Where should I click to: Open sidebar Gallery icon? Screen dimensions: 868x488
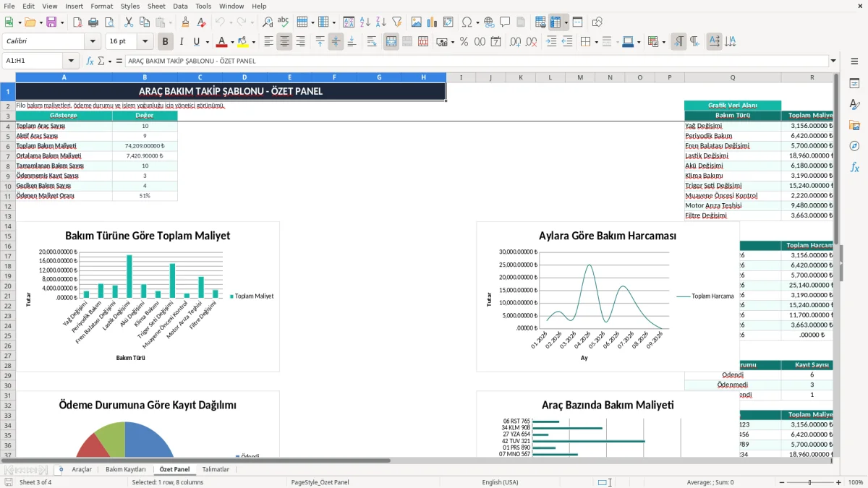click(x=854, y=126)
